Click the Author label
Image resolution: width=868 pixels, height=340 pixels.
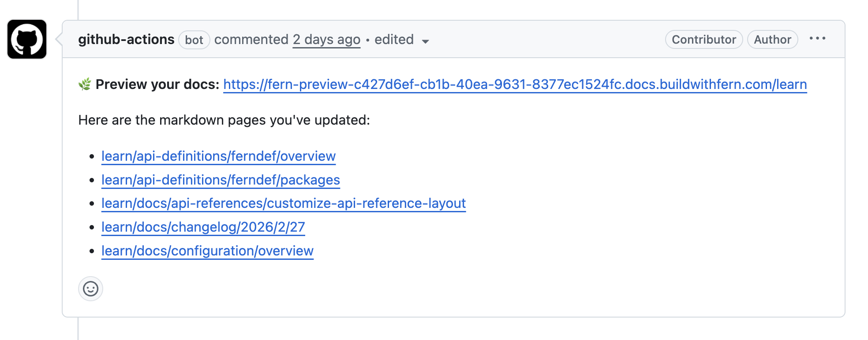(772, 39)
